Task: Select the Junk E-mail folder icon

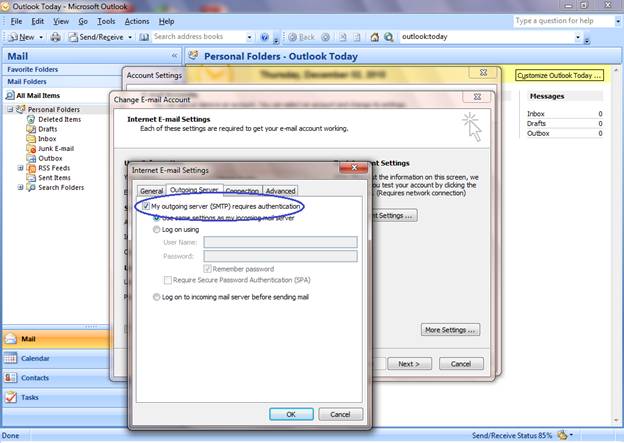Action: click(31, 148)
